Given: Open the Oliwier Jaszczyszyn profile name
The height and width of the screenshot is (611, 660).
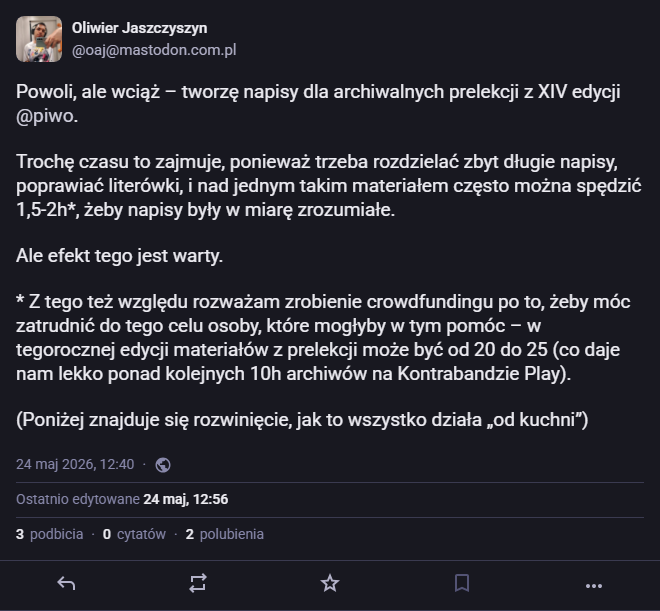Looking at the screenshot, I should (139, 28).
